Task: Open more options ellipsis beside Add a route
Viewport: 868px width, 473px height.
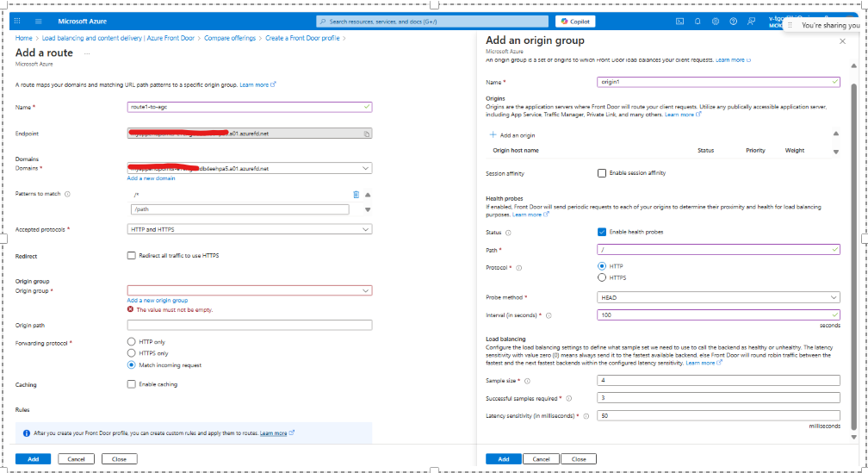Action: coord(87,53)
